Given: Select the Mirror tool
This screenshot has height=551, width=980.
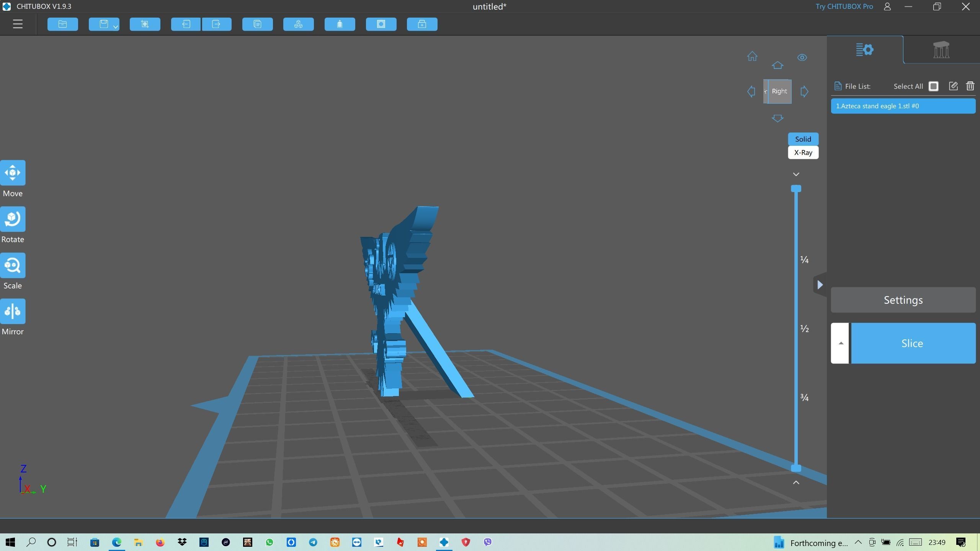Looking at the screenshot, I should (x=13, y=311).
